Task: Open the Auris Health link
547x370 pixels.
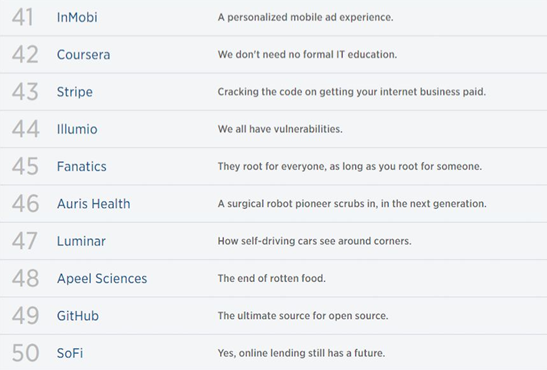Action: tap(93, 204)
